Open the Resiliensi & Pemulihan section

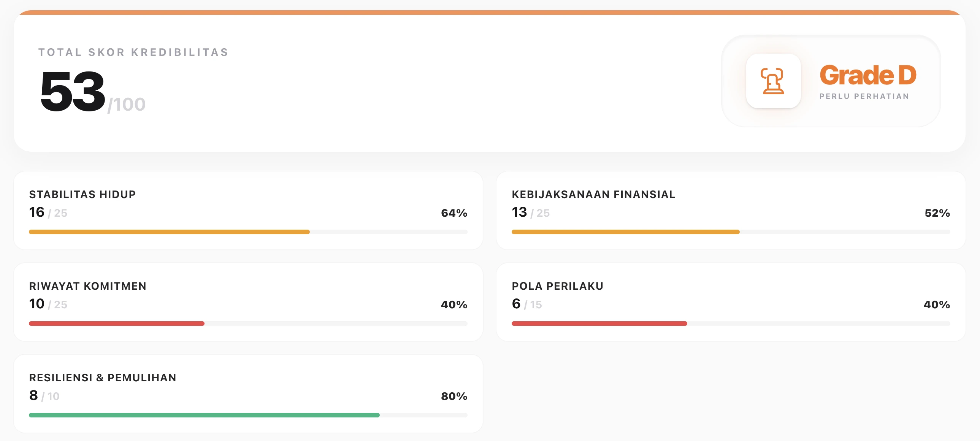pos(103,378)
